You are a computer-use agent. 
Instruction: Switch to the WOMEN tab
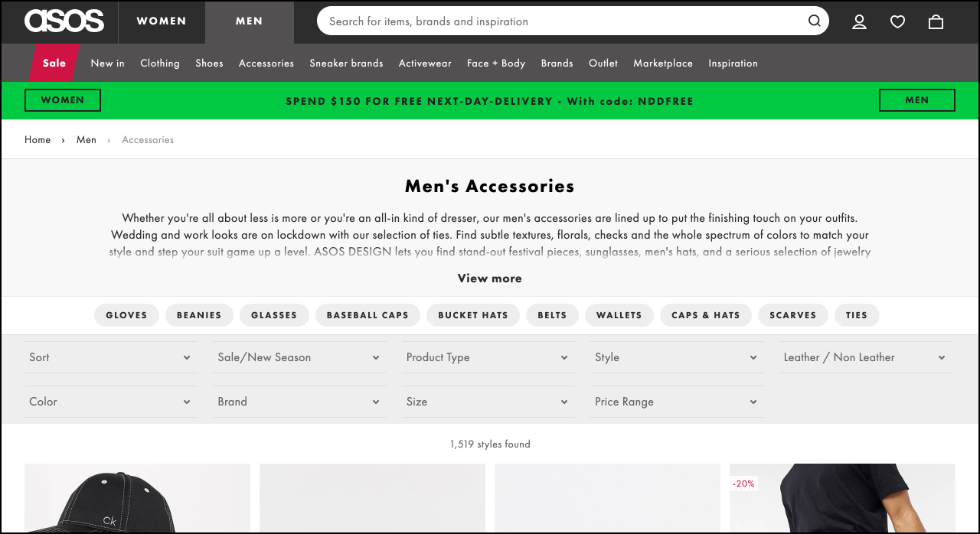[x=162, y=21]
